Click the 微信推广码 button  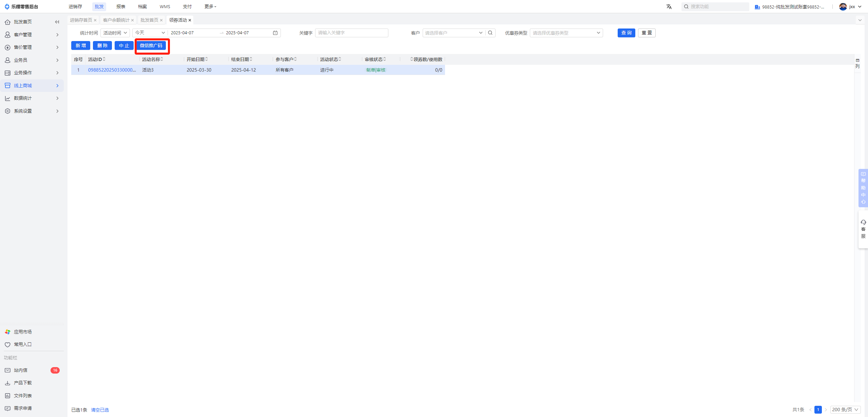[x=151, y=46]
